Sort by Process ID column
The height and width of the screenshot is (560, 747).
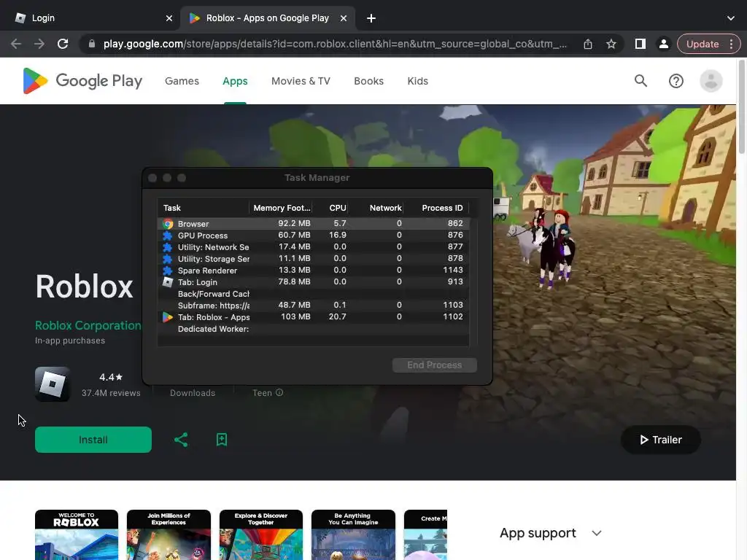point(436,208)
